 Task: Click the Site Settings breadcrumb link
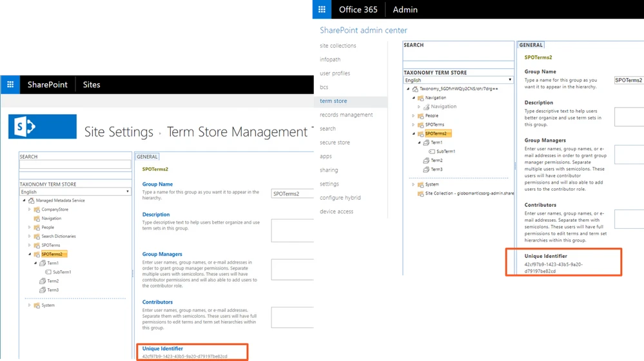[x=119, y=132]
